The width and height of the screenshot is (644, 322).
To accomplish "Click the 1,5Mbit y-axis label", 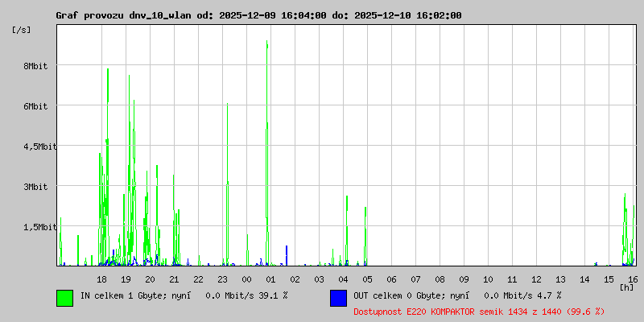I will (x=39, y=227).
